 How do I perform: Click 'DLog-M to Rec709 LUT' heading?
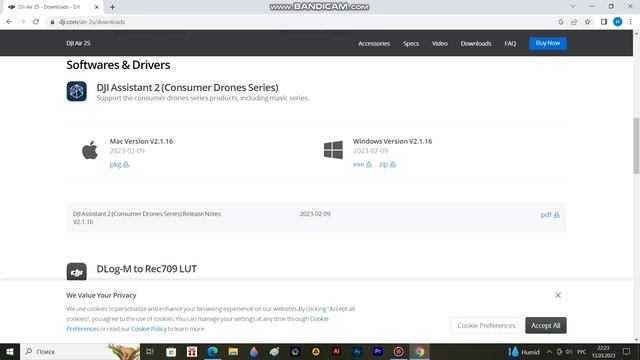[x=147, y=269]
